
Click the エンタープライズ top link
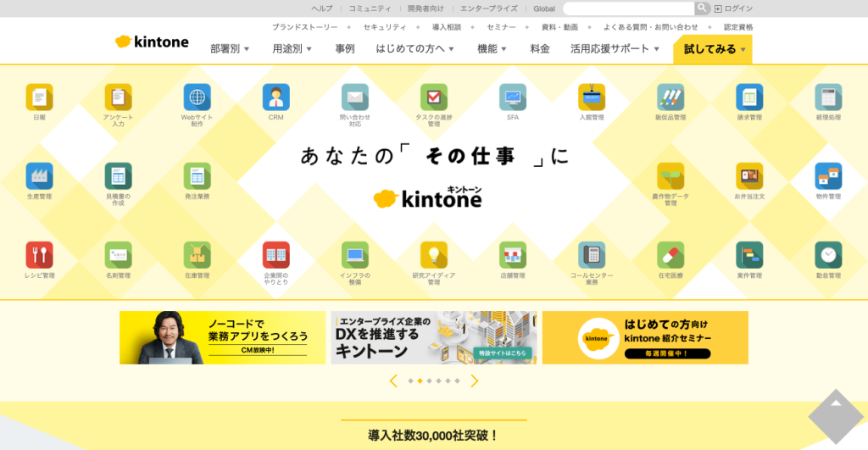pyautogui.click(x=488, y=8)
